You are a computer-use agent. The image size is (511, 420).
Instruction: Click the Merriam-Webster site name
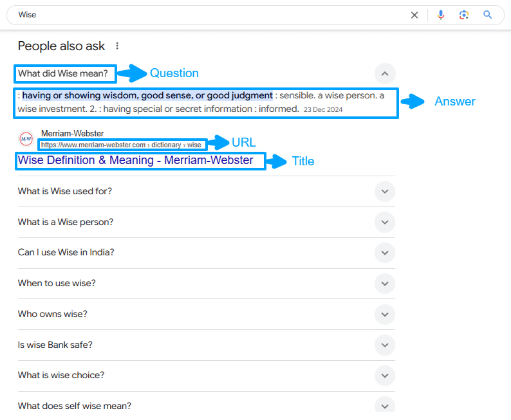tap(72, 134)
